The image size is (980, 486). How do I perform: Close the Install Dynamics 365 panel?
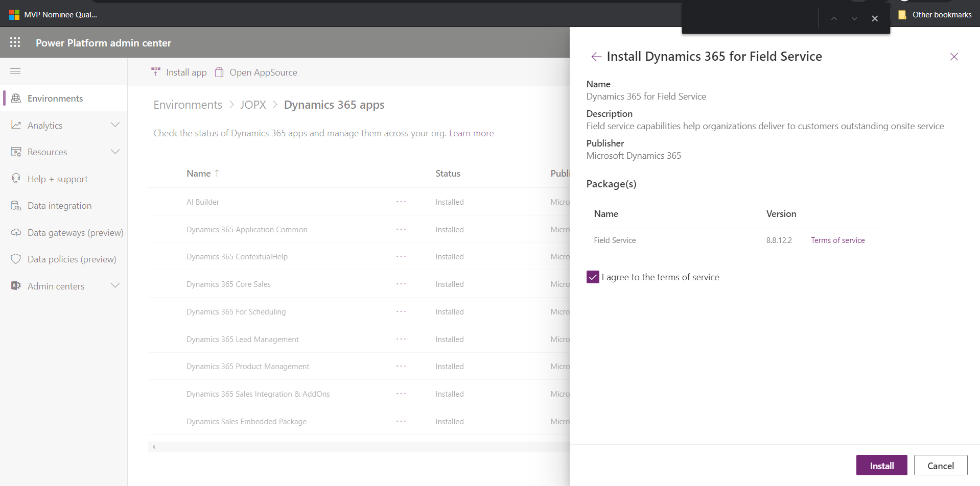click(954, 57)
